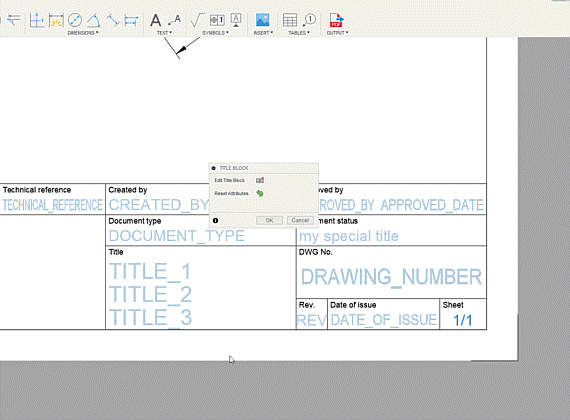
Task: Select the Diameter Dimension tool icon
Action: (75, 20)
